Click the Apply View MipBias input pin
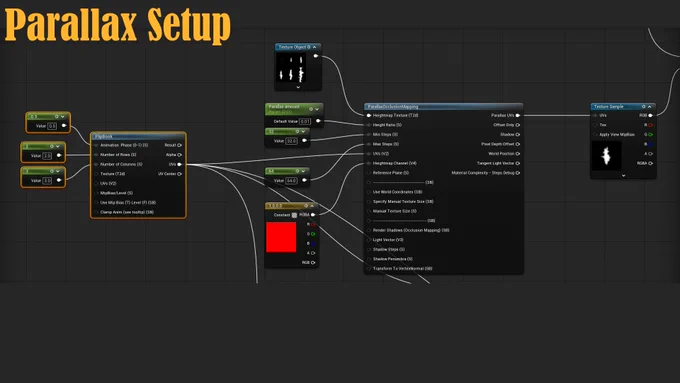The image size is (680, 383). pos(595,134)
